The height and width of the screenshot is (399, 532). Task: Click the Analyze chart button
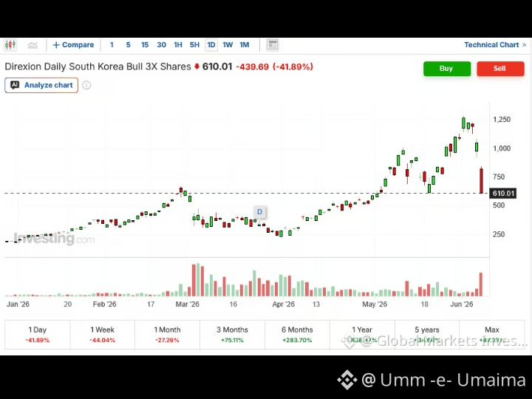pyautogui.click(x=41, y=85)
